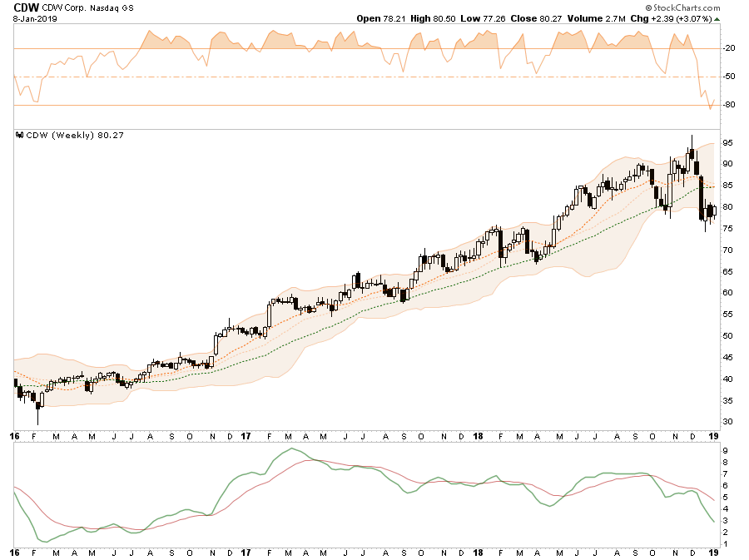Select the 5 tick on bottom indicator scale
This screenshot has width=749, height=560.
(x=725, y=498)
